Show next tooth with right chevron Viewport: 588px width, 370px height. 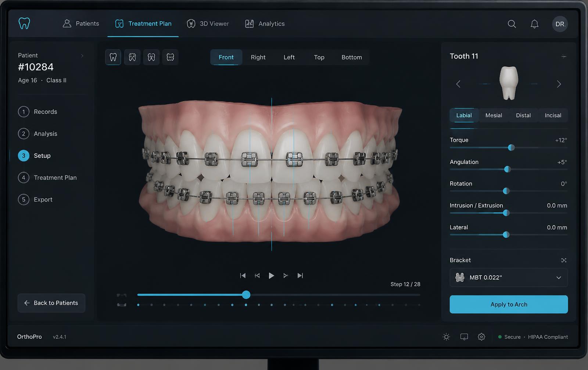559,84
